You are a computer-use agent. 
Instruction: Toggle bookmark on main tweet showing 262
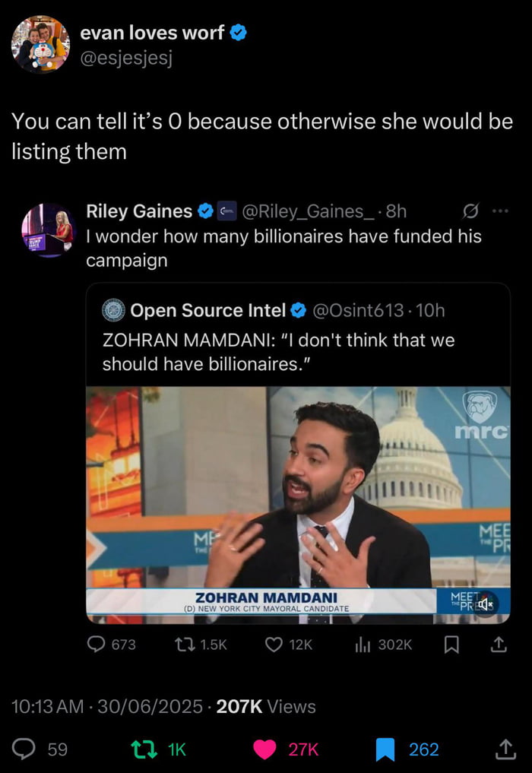[x=387, y=749]
